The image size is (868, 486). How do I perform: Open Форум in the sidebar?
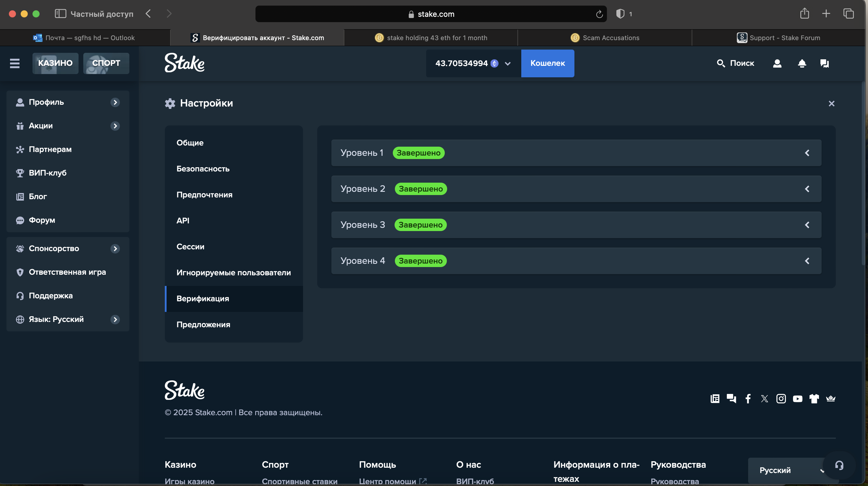[68, 220]
